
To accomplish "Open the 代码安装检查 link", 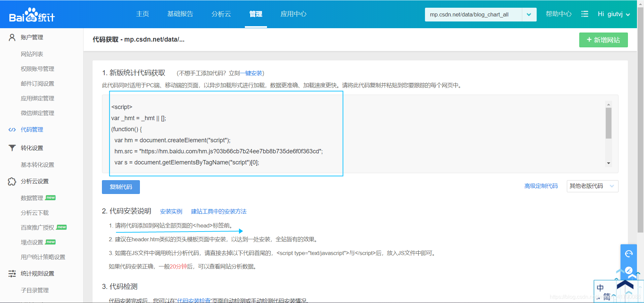I will 194,300.
